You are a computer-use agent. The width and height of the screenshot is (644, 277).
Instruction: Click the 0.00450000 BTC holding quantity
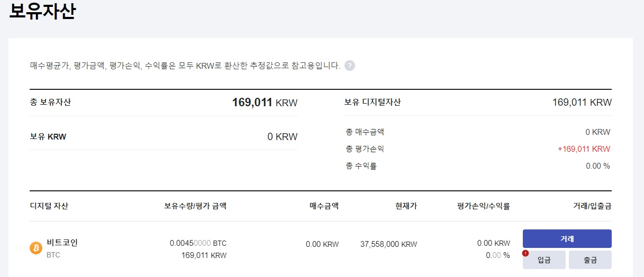198,243
